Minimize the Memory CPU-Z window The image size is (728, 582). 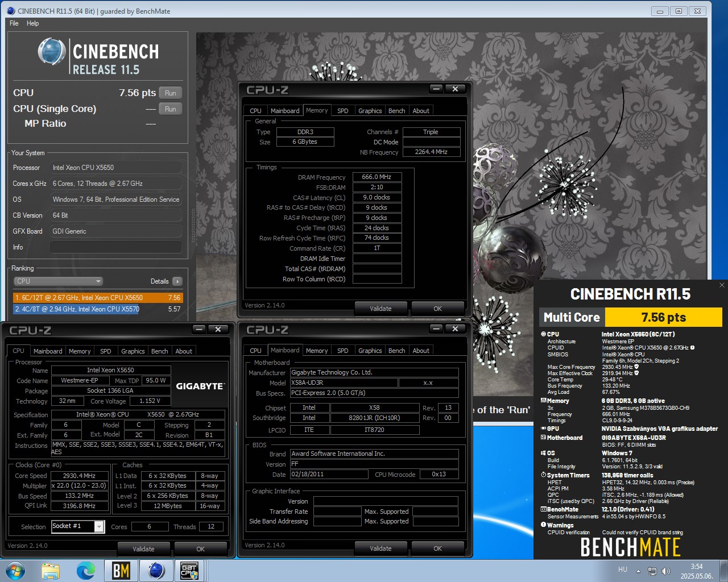pos(436,89)
